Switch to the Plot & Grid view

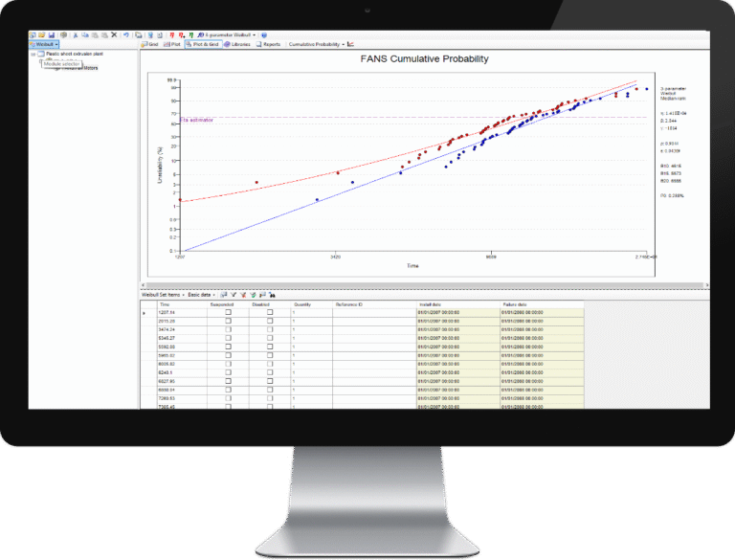(x=202, y=44)
